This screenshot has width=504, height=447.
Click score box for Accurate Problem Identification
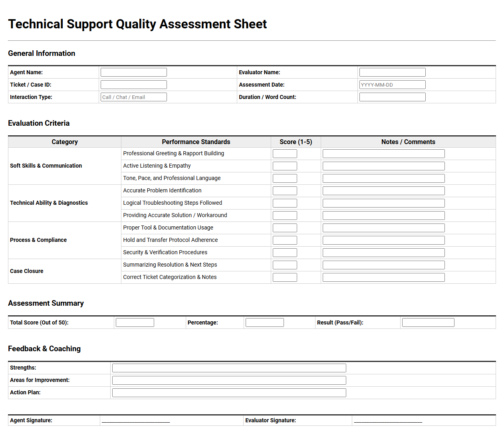(285, 191)
